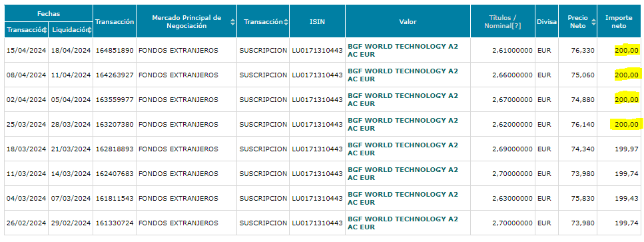644x242 pixels.
Task: Sort by Transacción type column arrows
Action: tap(286, 22)
